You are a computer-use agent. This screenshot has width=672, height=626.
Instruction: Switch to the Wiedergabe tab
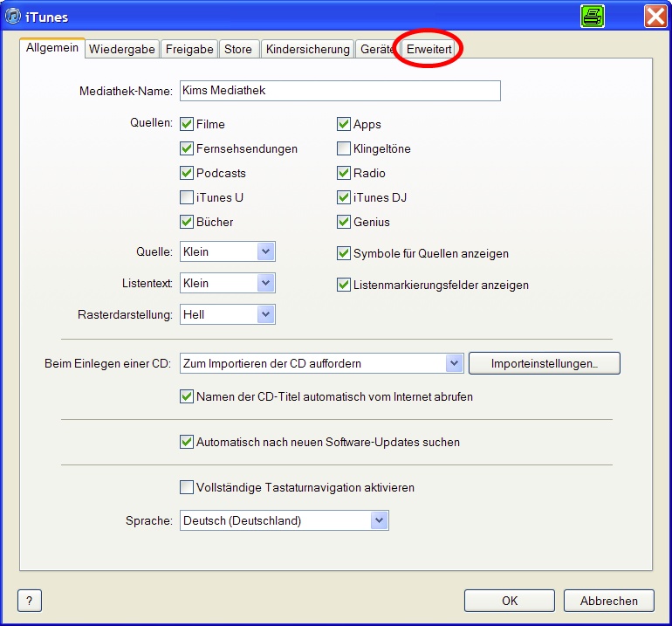[122, 50]
